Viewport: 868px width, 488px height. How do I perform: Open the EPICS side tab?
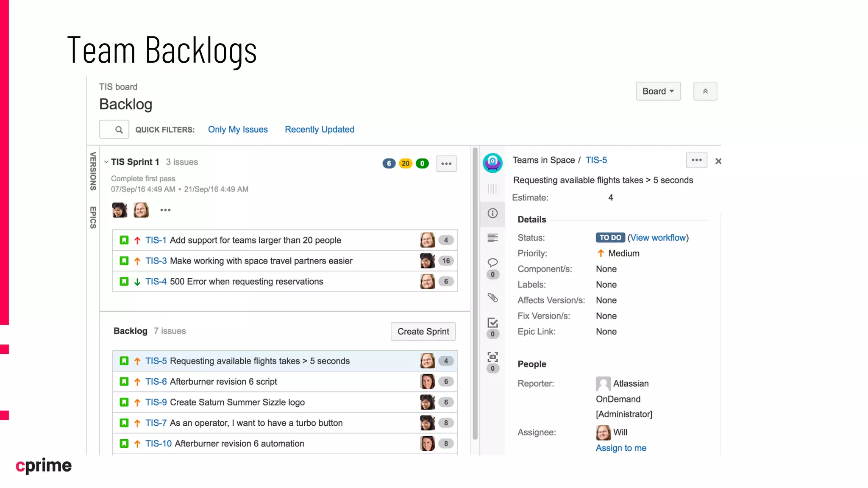[x=93, y=217]
